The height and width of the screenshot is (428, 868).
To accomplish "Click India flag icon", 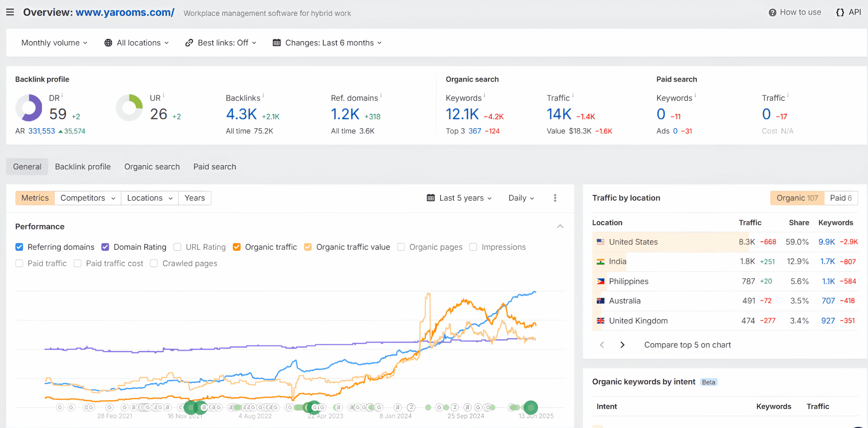I will point(600,261).
